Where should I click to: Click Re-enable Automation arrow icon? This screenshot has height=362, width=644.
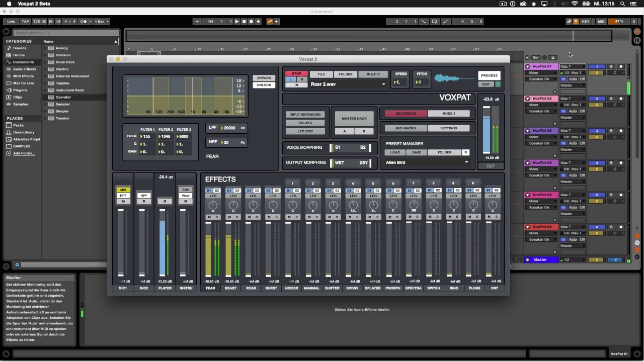click(277, 22)
